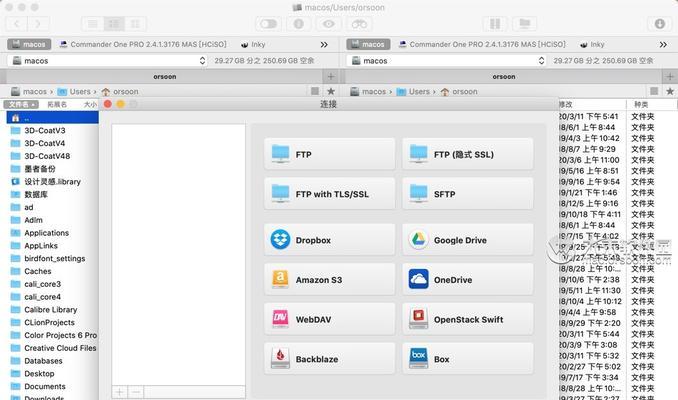Show file info via toolbar icon
The width and height of the screenshot is (678, 400).
pyautogui.click(x=298, y=24)
